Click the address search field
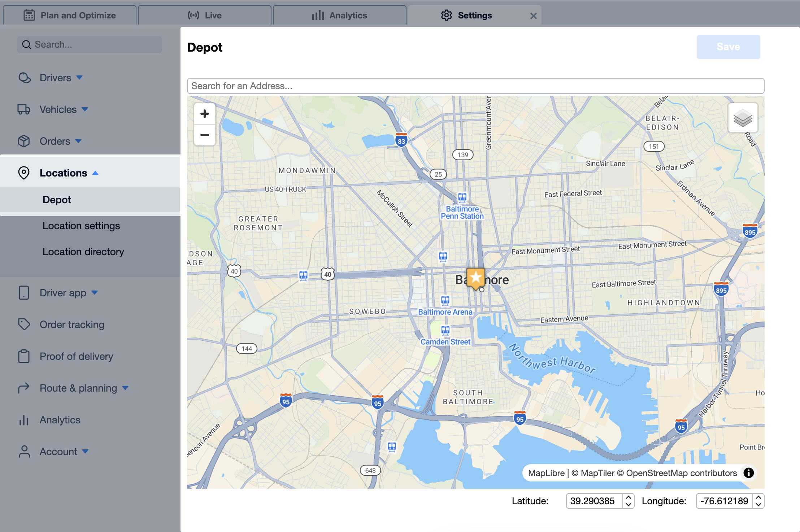Viewport: 800px width, 532px height. [x=475, y=86]
